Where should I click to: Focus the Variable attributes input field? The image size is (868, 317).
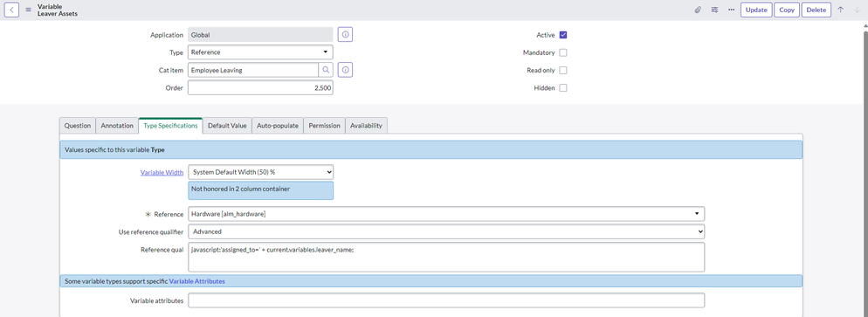[446, 300]
